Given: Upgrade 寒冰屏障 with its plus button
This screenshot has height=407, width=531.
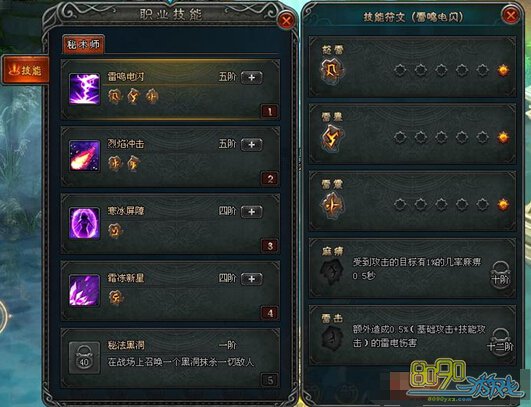Looking at the screenshot, I should (251, 212).
